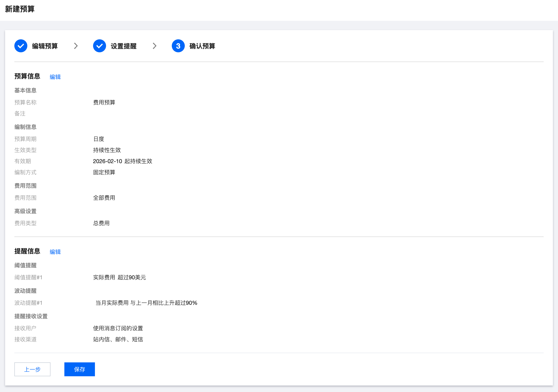Viewport: 558px width, 392px height.
Task: Click the chevron arrow after 编辑预算
Action: pyautogui.click(x=76, y=46)
